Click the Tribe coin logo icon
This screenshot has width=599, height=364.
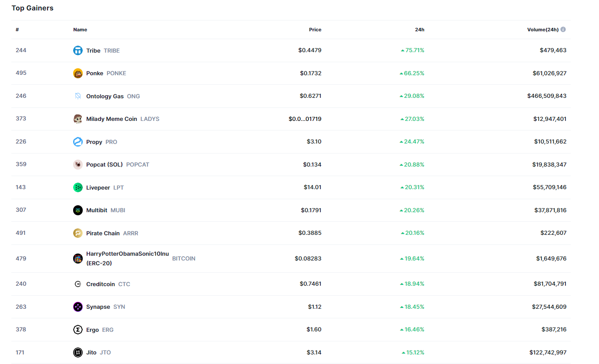[77, 50]
